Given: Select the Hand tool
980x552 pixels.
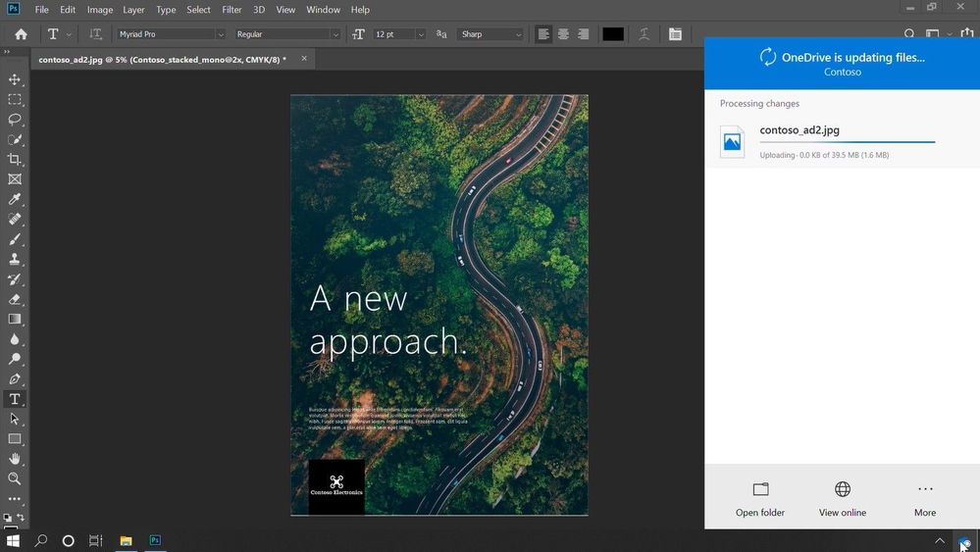Looking at the screenshot, I should 15,459.
